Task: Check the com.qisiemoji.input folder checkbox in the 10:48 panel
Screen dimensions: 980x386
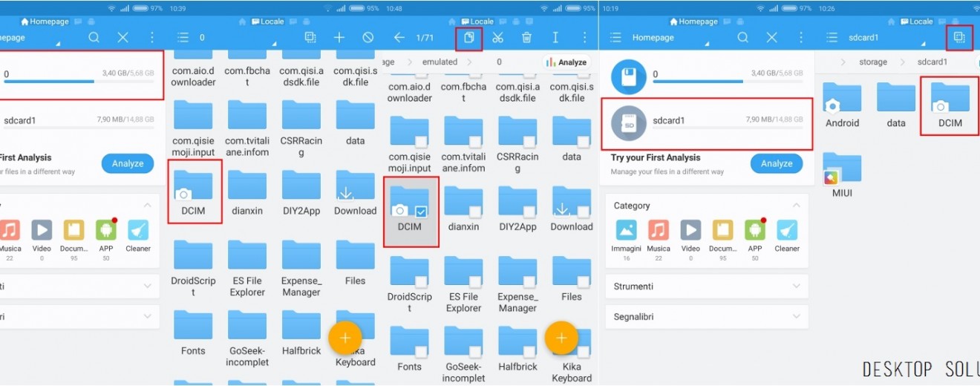Action: 421,141
